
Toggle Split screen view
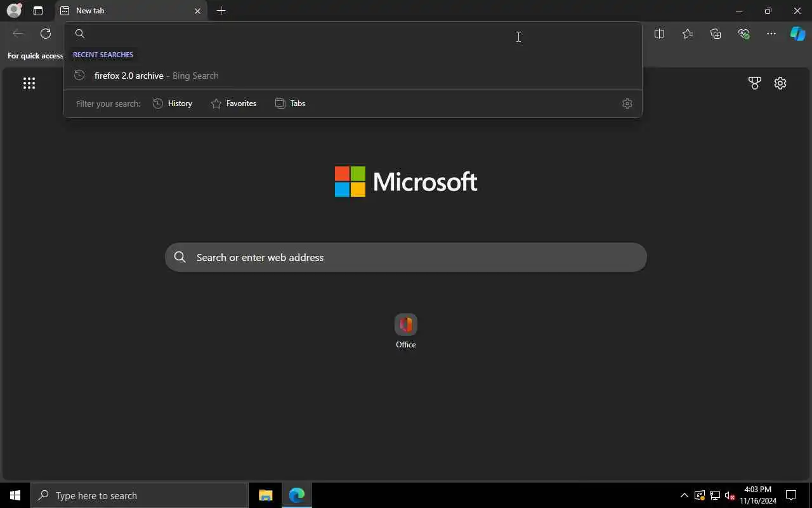(659, 34)
